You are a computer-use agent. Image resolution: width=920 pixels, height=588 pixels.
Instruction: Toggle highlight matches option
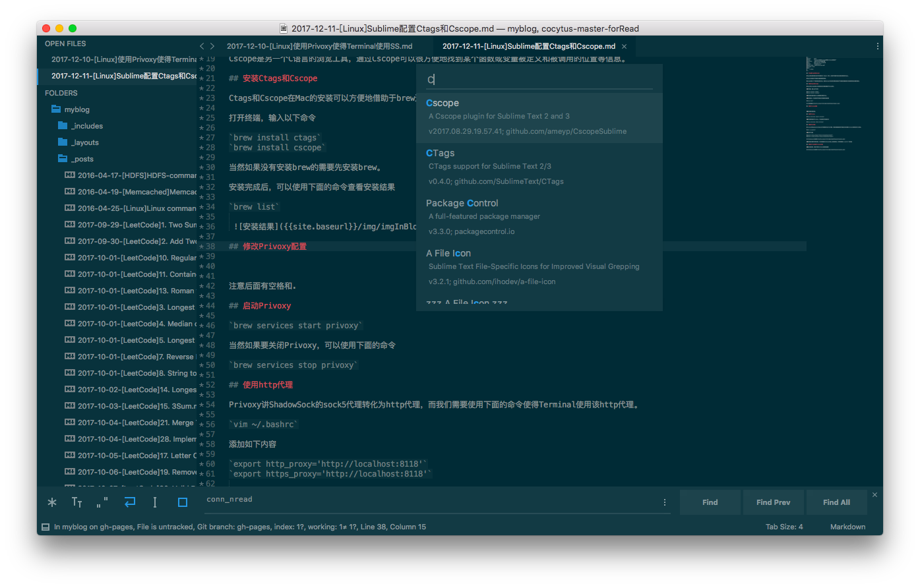point(183,502)
